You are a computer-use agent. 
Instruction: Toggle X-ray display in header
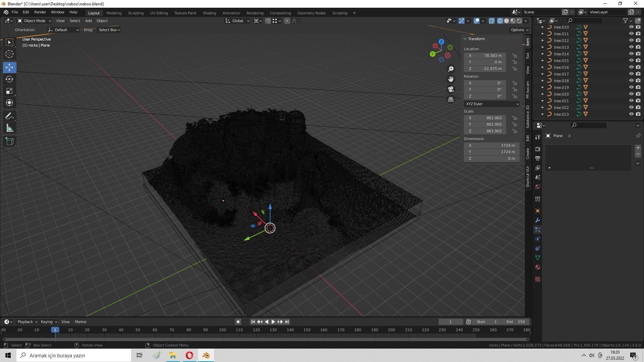tap(491, 21)
